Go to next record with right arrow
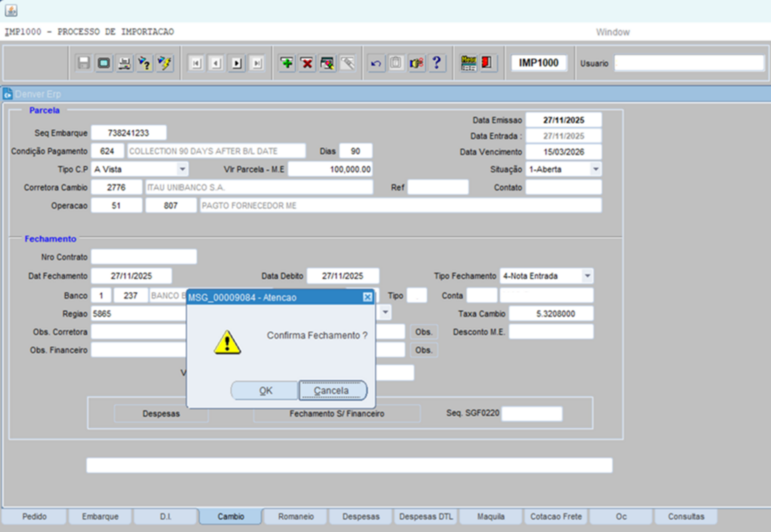 (x=237, y=63)
